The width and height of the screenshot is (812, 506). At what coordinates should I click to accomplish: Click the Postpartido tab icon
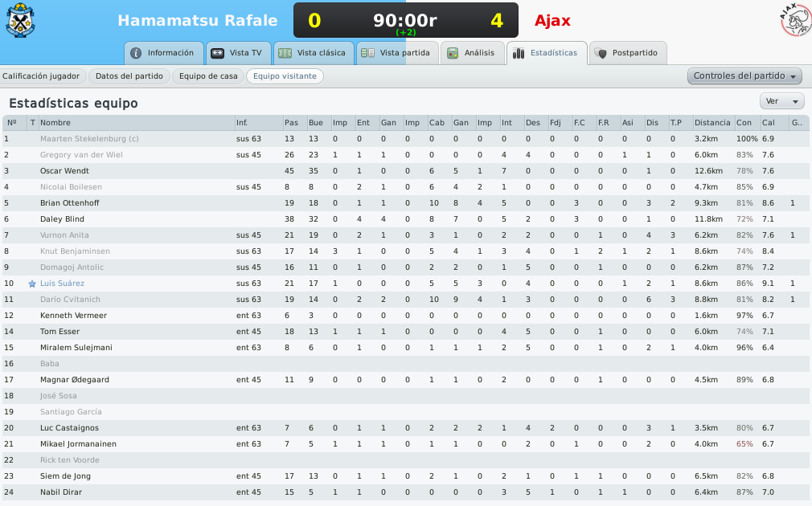click(x=601, y=53)
